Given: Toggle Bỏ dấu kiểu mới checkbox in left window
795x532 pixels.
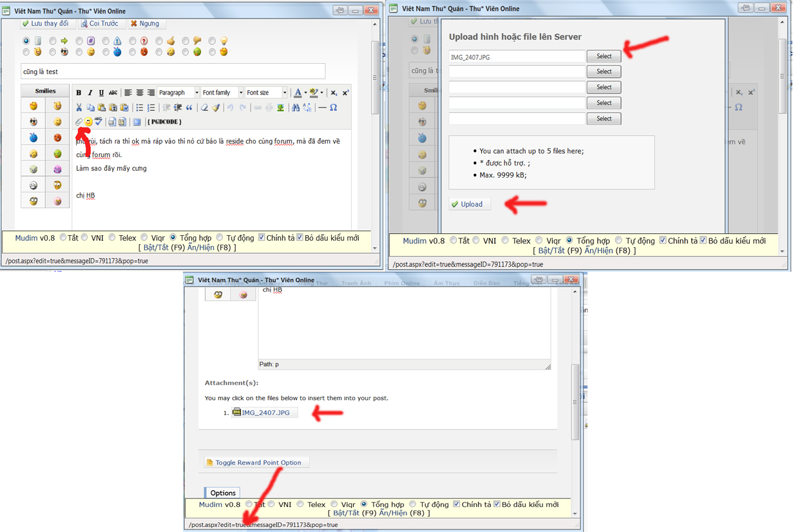Looking at the screenshot, I should (300, 238).
